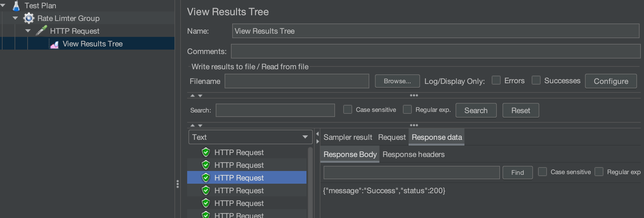
Task: Click the response body JSON message text
Action: point(384,191)
